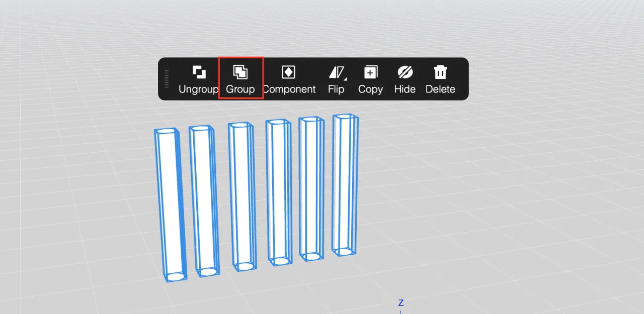Screen dimensions: 644x314
Task: Click the fourth column from the left
Action: [x=278, y=191]
